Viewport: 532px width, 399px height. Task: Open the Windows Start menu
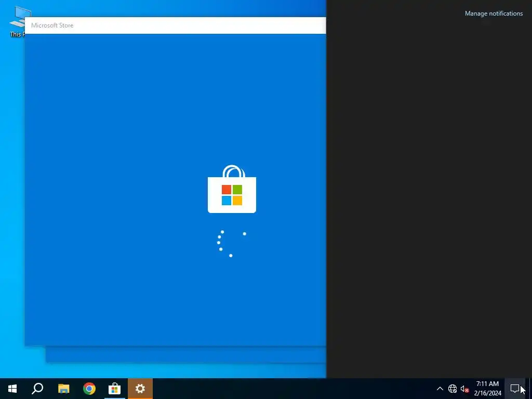[x=12, y=389]
